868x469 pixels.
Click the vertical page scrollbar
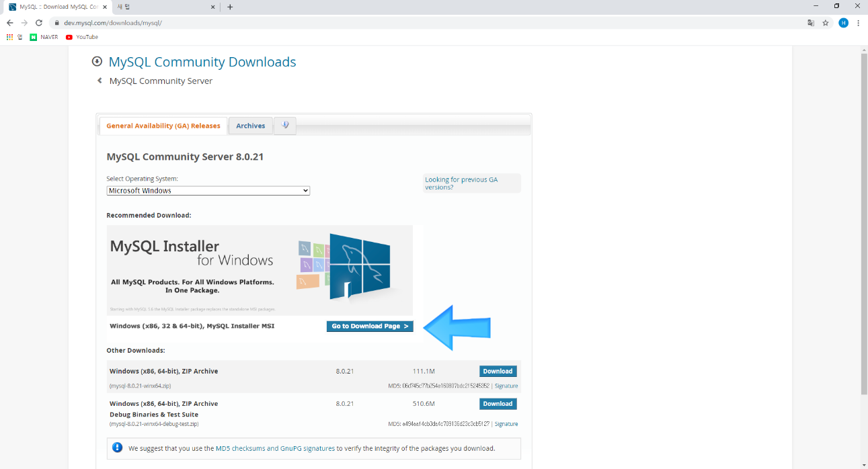pos(864,224)
